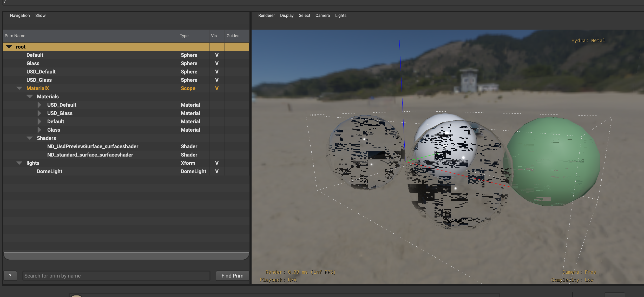Click the help question mark button
This screenshot has width=644, height=297.
click(x=10, y=276)
